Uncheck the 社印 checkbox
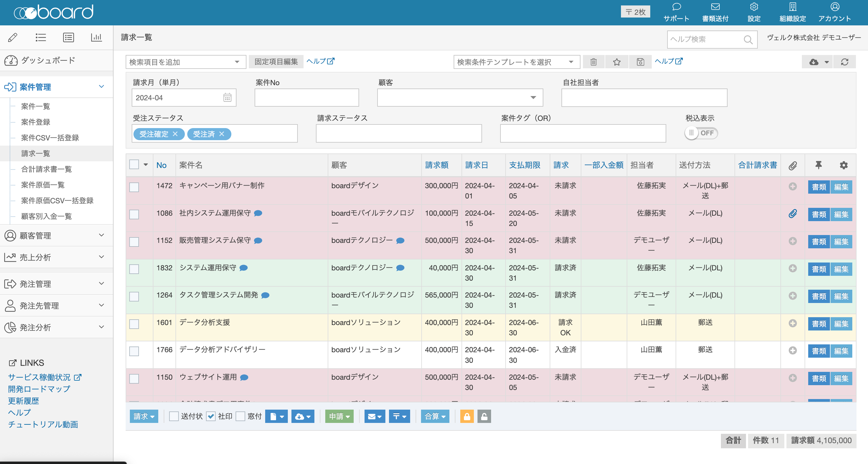The image size is (868, 464). (x=211, y=417)
